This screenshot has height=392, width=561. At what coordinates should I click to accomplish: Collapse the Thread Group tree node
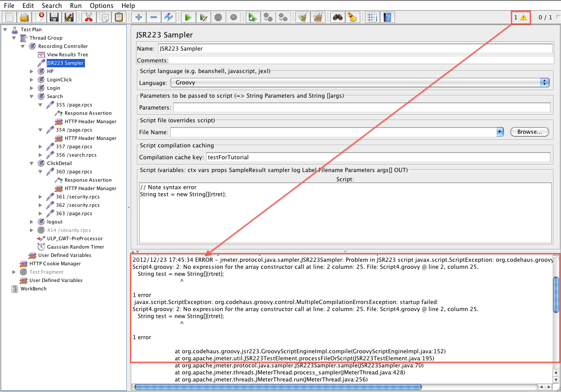coord(14,38)
